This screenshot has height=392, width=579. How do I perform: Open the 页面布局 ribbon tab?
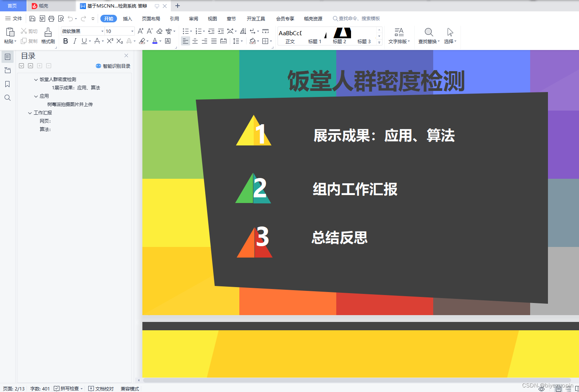coord(151,18)
